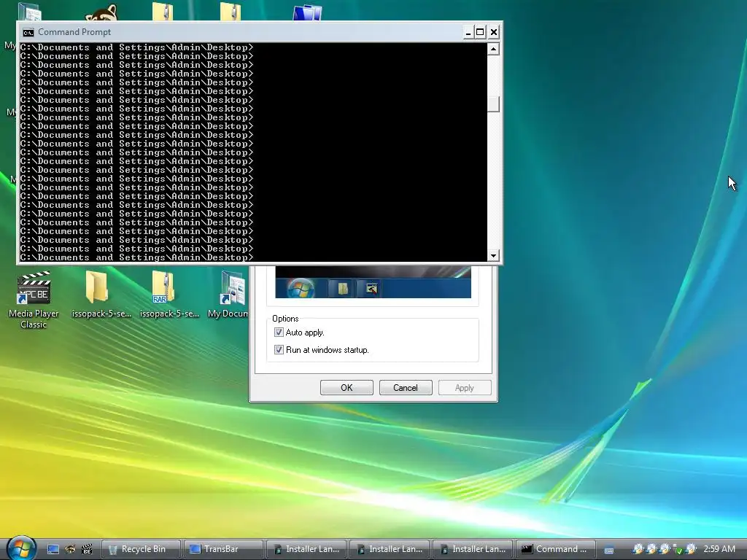Toggle the Auto apply checkbox

279,332
